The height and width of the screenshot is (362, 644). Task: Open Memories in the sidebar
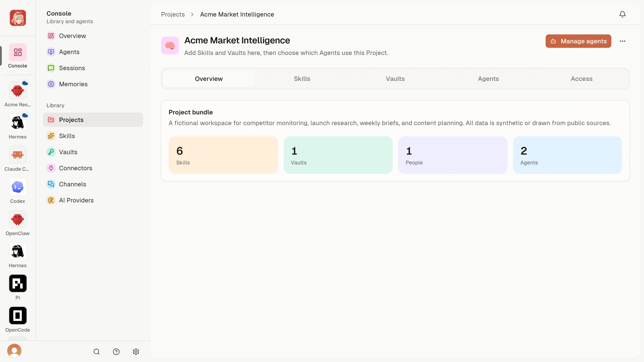tap(93, 84)
